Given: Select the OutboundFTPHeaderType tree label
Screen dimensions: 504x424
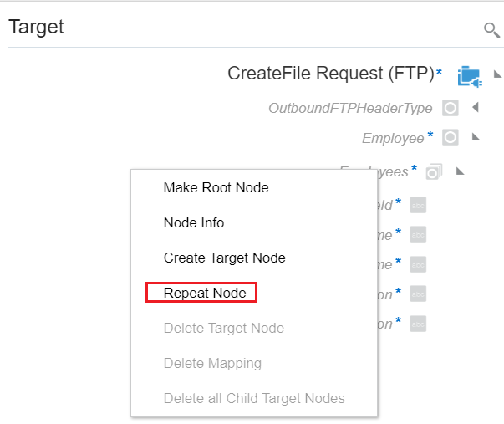Looking at the screenshot, I should pyautogui.click(x=350, y=108).
